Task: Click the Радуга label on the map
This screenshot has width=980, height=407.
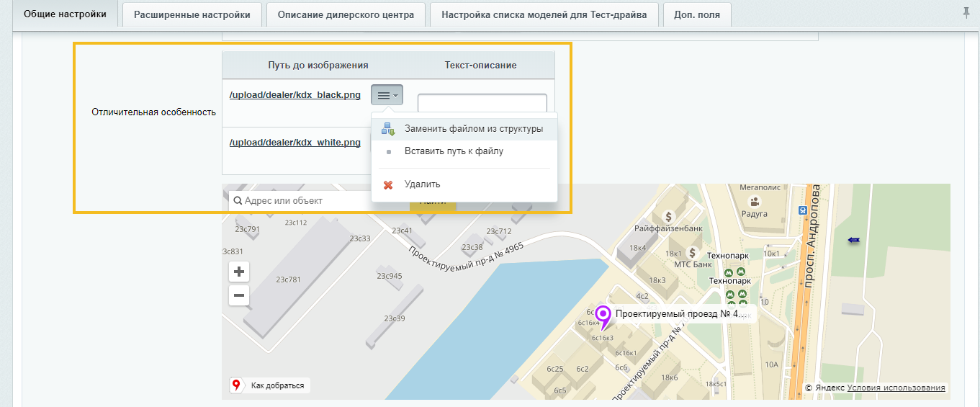Action: (755, 214)
